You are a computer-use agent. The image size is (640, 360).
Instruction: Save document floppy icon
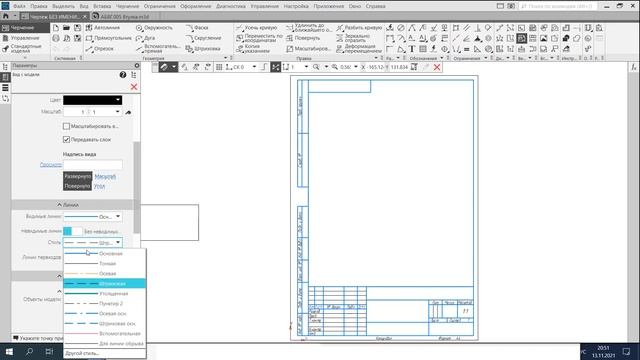(x=77, y=28)
